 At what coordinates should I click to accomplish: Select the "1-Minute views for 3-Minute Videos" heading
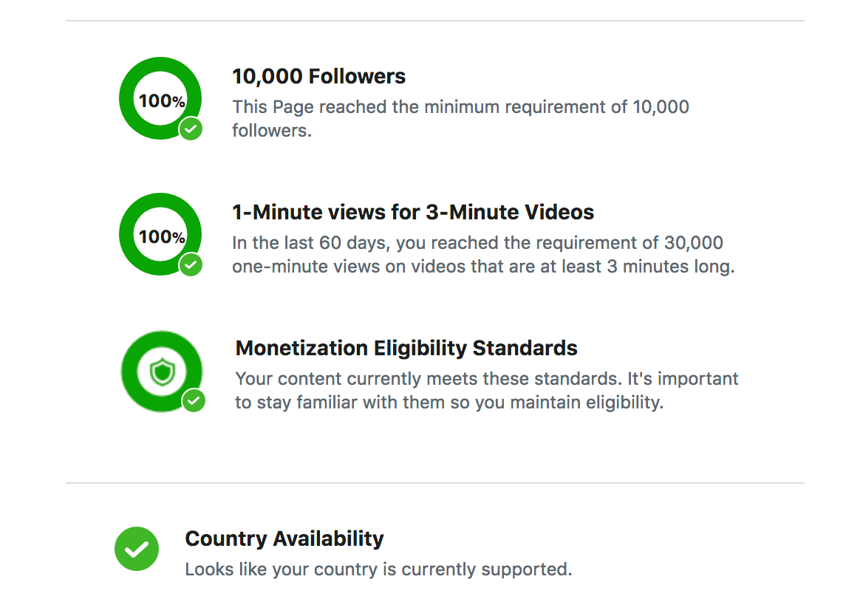413,213
